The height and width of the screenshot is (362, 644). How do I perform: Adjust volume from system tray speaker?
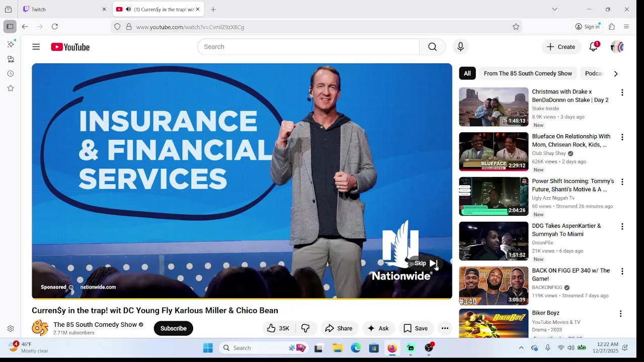click(x=571, y=348)
